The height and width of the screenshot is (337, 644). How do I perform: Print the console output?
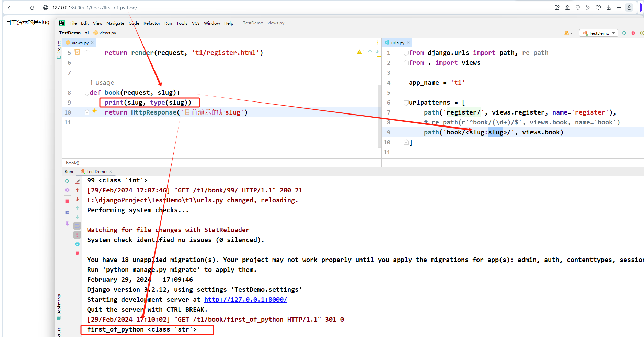click(x=77, y=244)
